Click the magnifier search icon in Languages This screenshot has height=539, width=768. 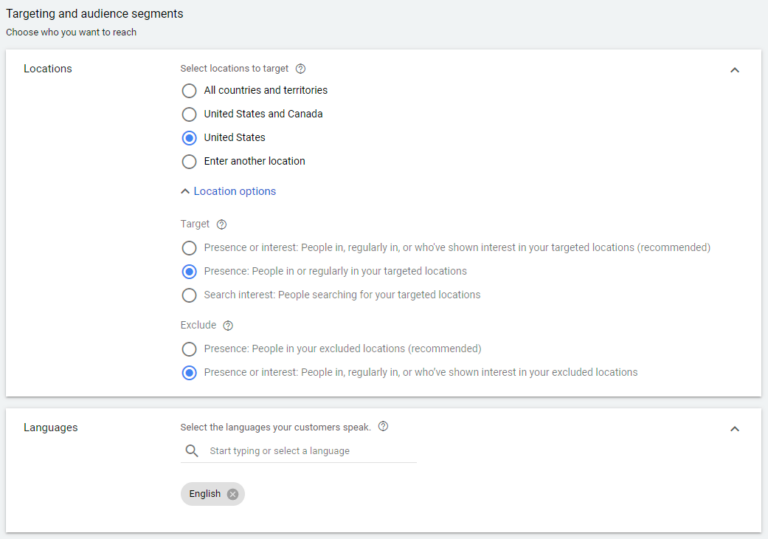pos(192,451)
